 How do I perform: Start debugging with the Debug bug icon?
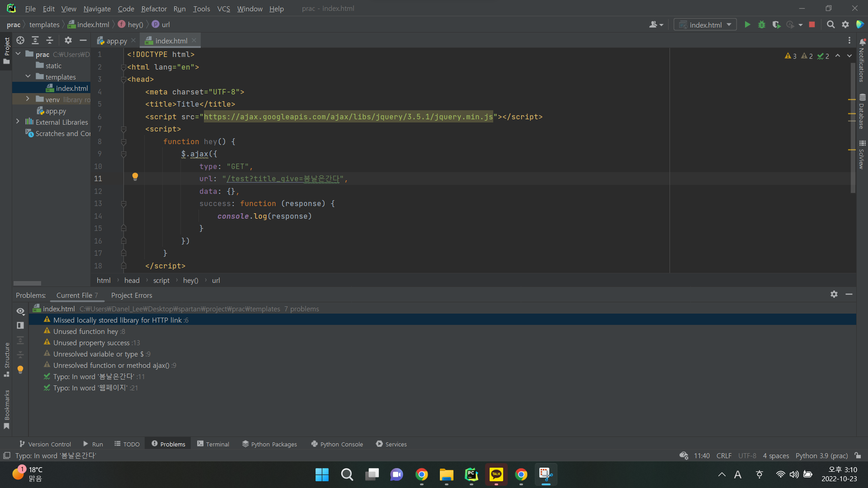pos(762,25)
